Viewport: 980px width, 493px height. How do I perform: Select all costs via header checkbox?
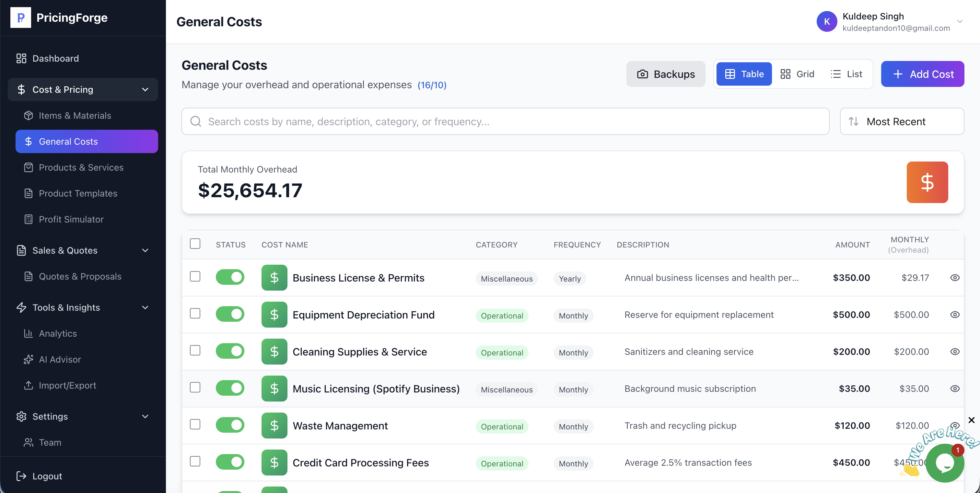pyautogui.click(x=195, y=244)
